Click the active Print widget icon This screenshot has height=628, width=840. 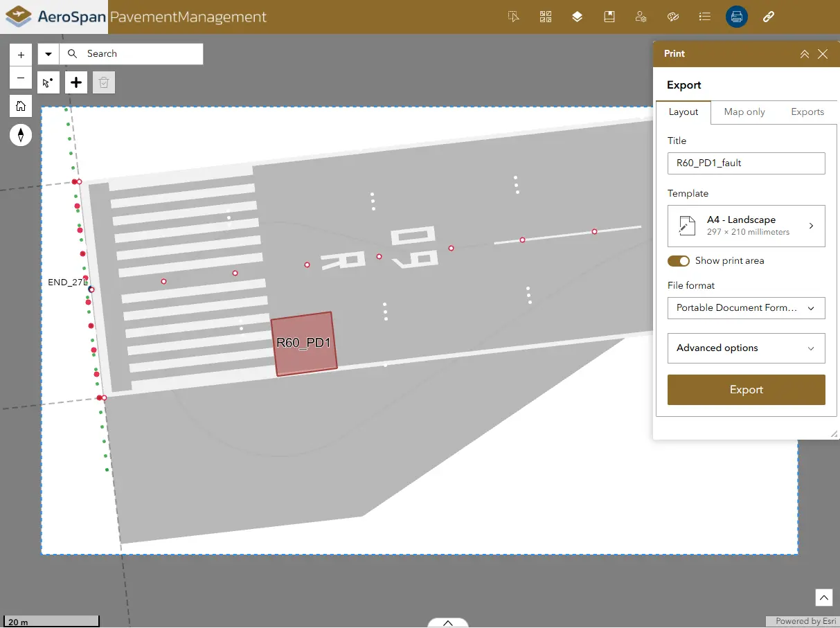coord(737,17)
